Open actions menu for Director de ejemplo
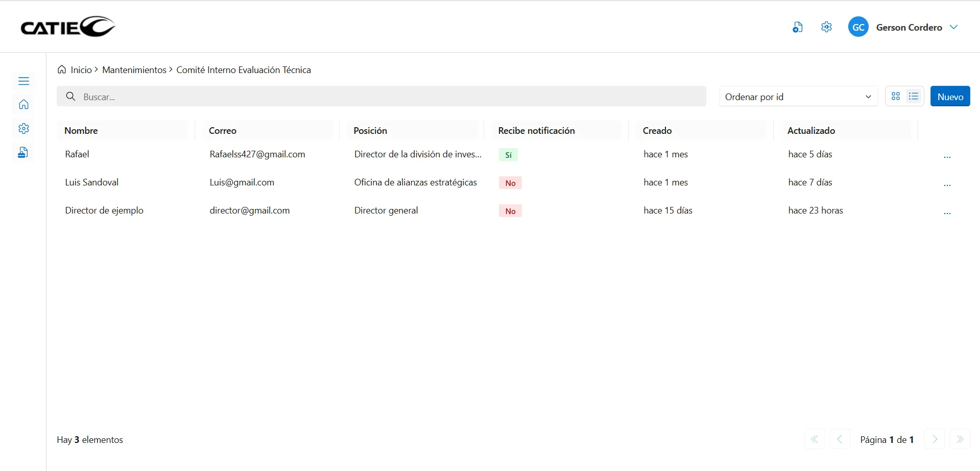The width and height of the screenshot is (980, 471). [x=947, y=213]
